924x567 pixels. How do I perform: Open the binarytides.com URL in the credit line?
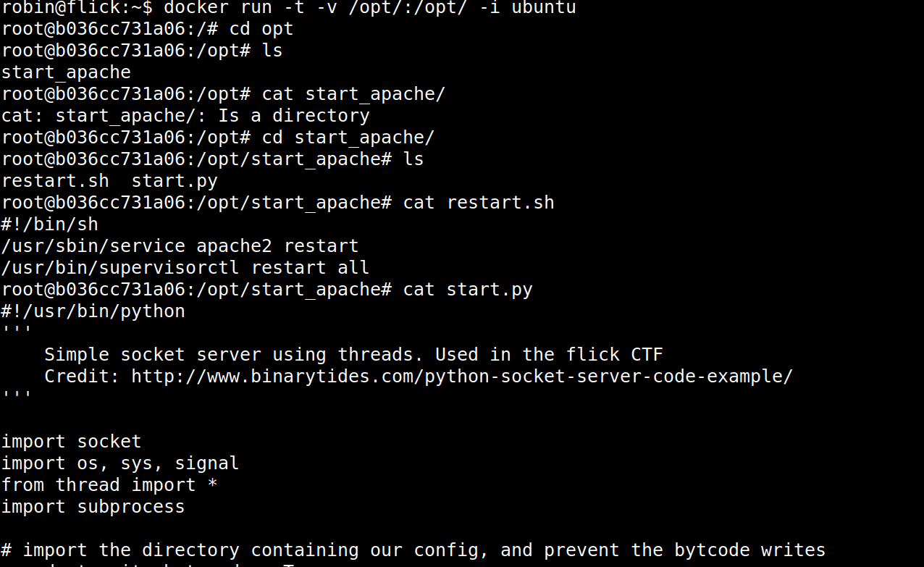click(462, 377)
